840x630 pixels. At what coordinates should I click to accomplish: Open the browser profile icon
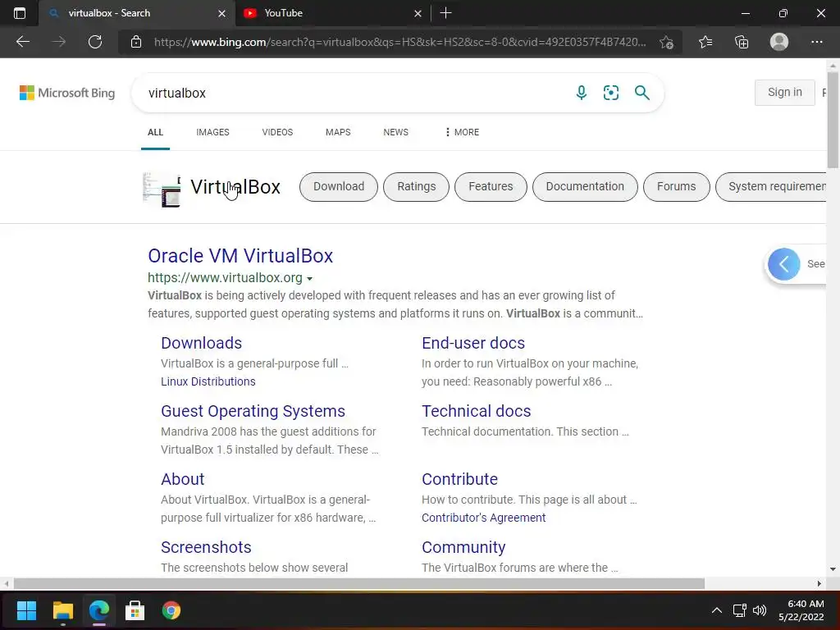(778, 42)
